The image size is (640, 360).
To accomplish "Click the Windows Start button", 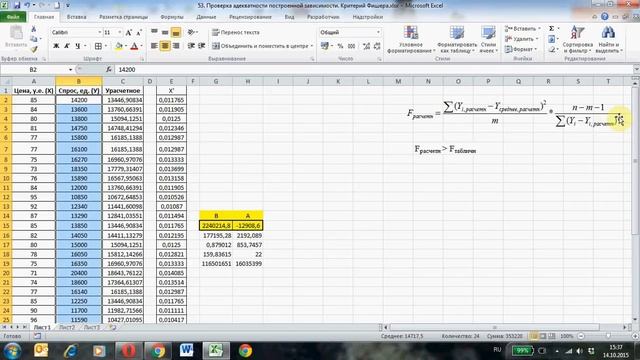I will 12,351.
